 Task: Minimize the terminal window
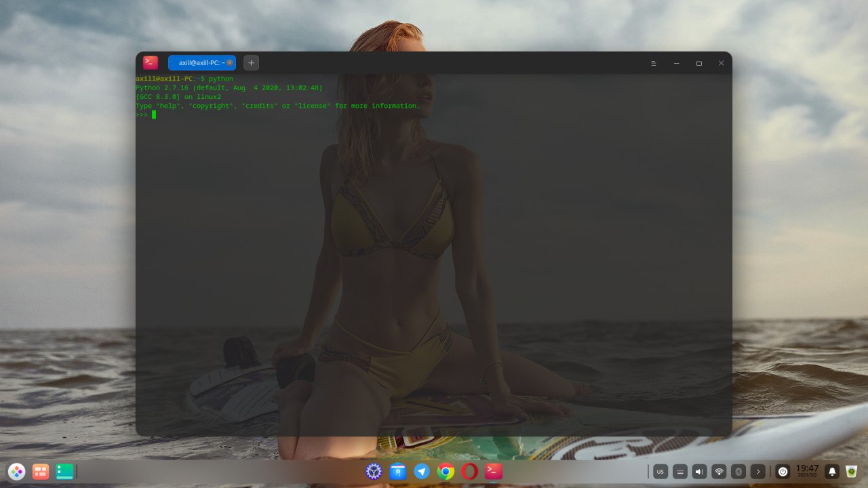(676, 63)
